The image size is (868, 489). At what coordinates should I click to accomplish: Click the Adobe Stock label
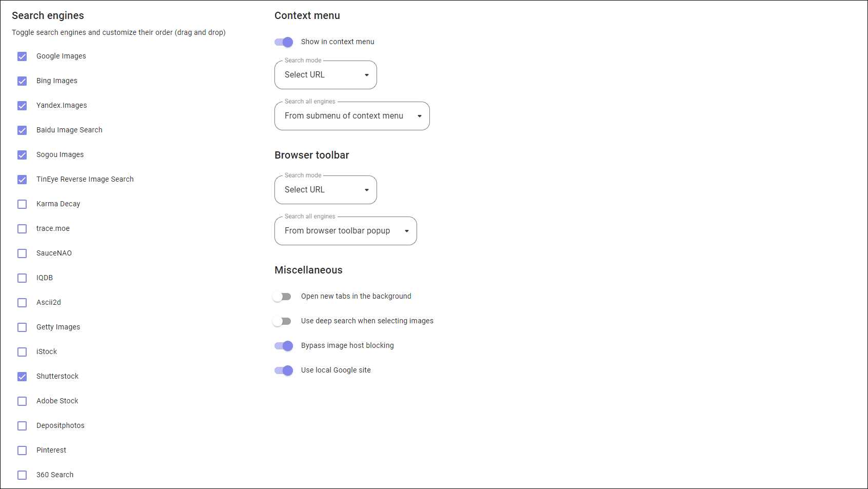coord(57,401)
